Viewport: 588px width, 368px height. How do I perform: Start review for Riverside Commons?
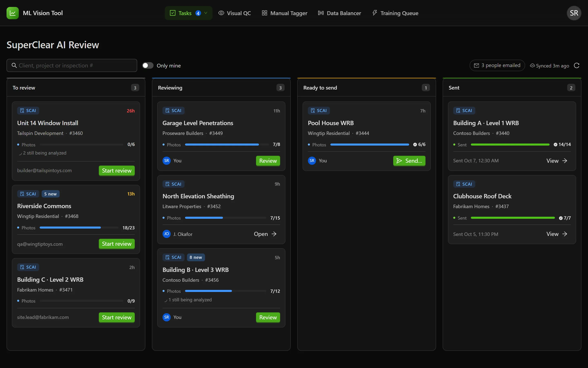click(x=117, y=244)
